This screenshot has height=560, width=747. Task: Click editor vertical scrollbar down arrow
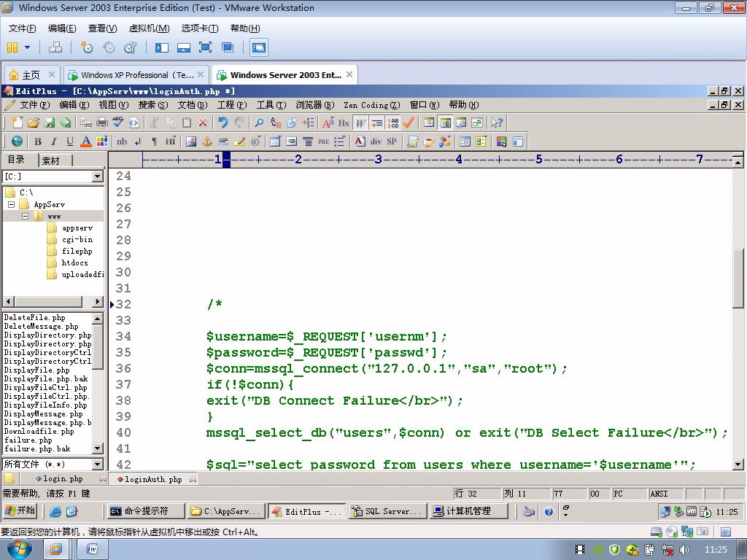point(738,464)
